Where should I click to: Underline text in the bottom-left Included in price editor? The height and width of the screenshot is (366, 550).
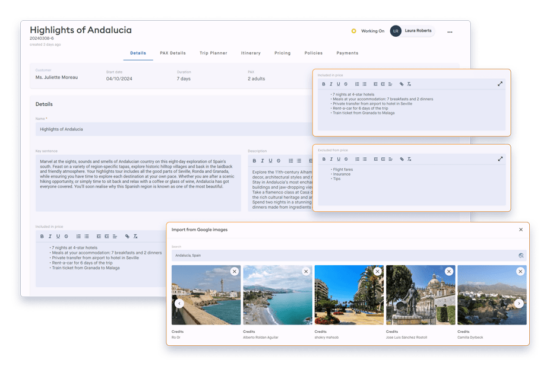click(58, 237)
